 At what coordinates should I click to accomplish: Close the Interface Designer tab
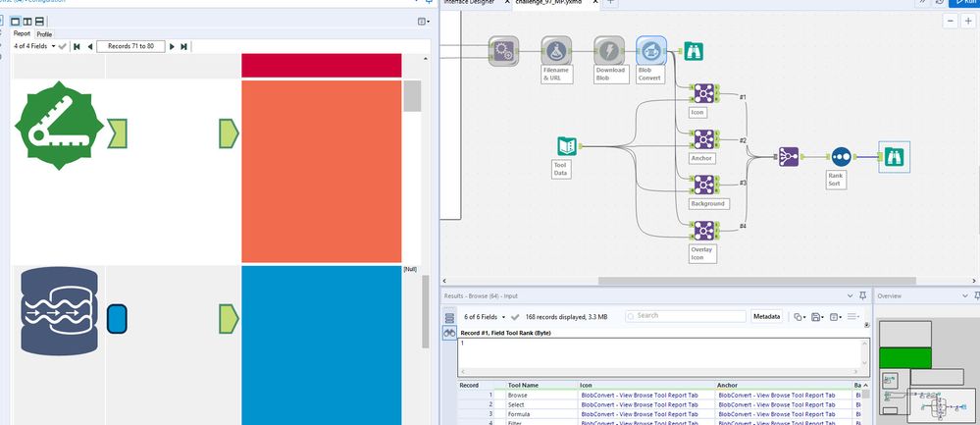tap(507, 3)
